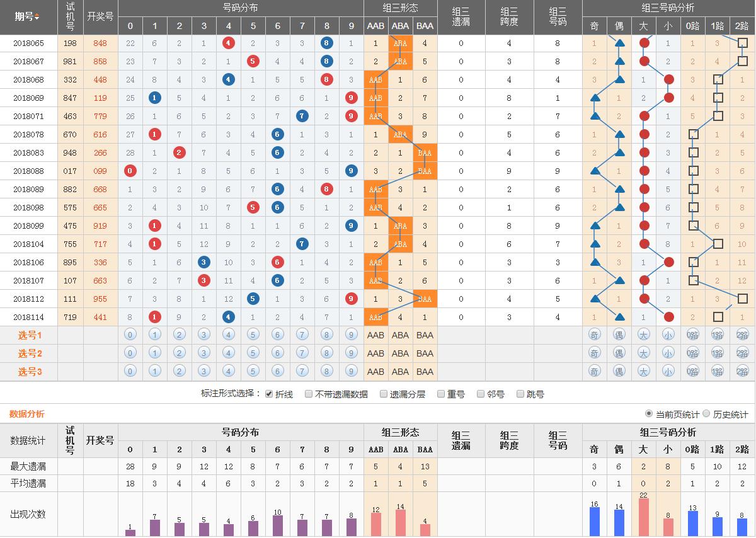Click issue number 2018065
This screenshot has width=756, height=538.
click(28, 43)
